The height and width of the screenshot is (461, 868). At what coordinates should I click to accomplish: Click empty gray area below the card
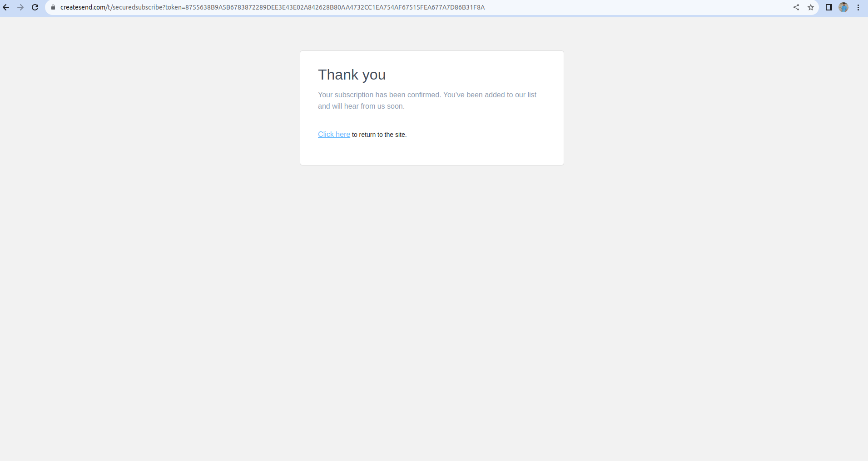coord(432,296)
